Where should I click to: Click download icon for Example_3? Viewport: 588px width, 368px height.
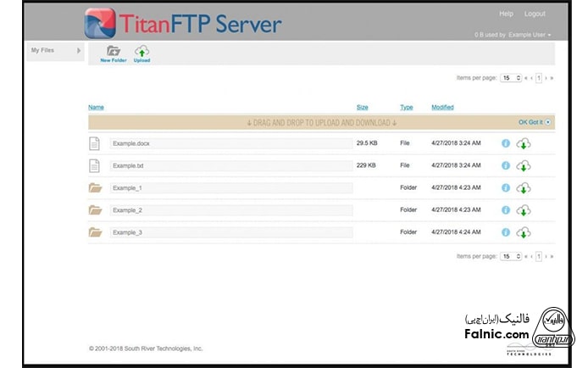[524, 232]
